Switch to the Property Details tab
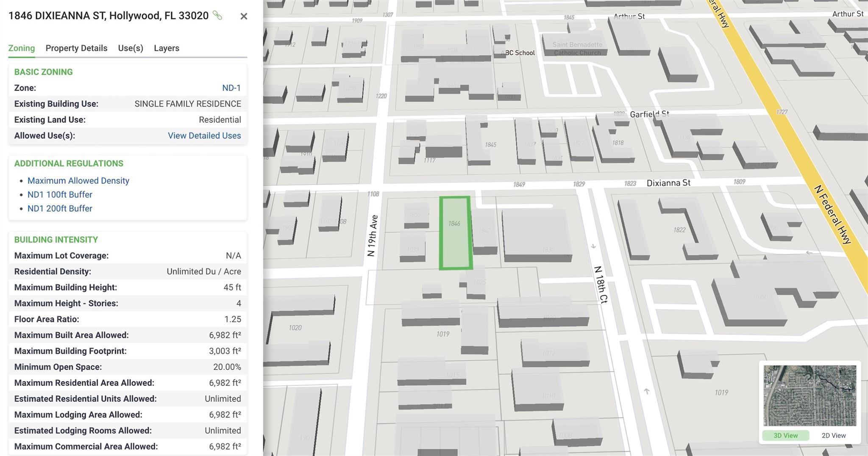The height and width of the screenshot is (456, 868). (76, 48)
